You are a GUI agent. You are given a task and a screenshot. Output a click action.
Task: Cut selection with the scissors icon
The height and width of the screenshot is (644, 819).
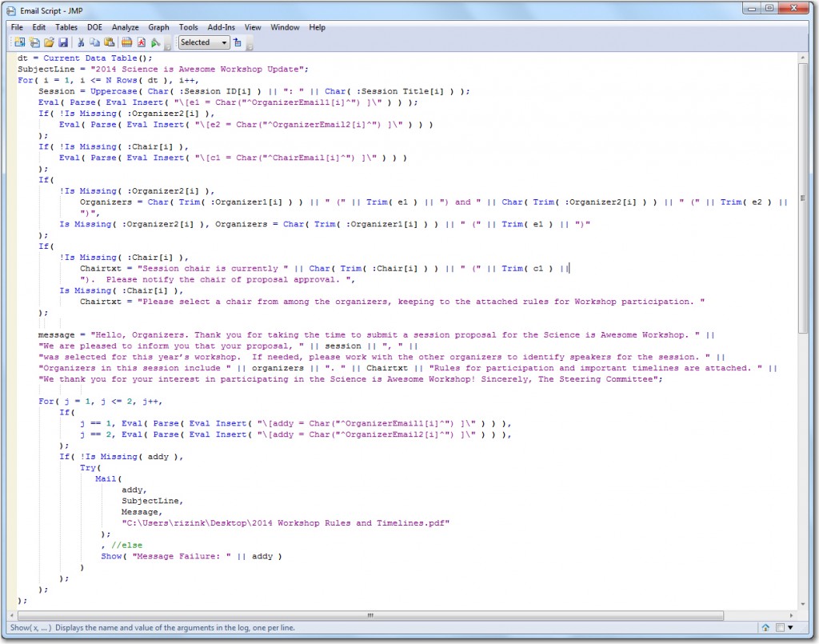(81, 42)
